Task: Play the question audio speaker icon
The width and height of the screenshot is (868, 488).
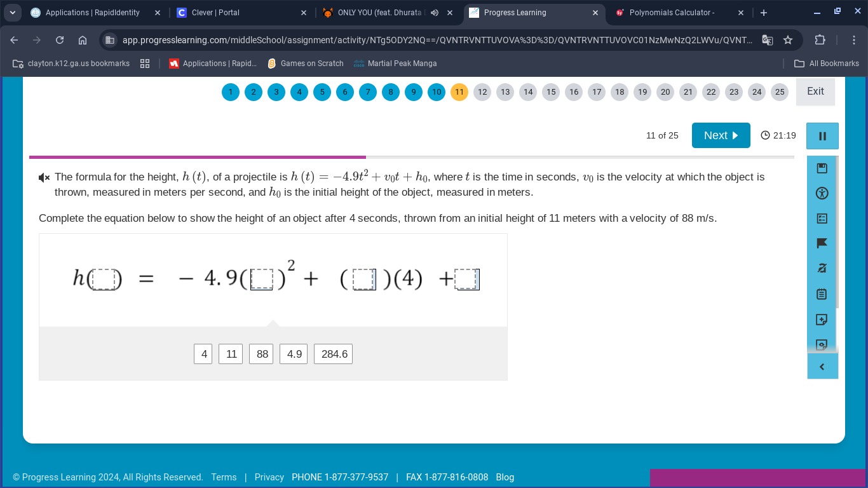Action: coord(44,177)
